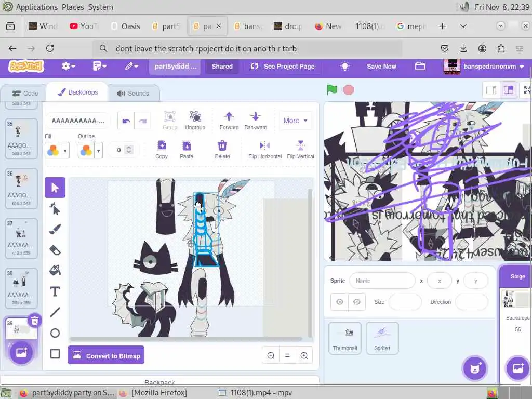Switch to the Code tab

point(25,94)
